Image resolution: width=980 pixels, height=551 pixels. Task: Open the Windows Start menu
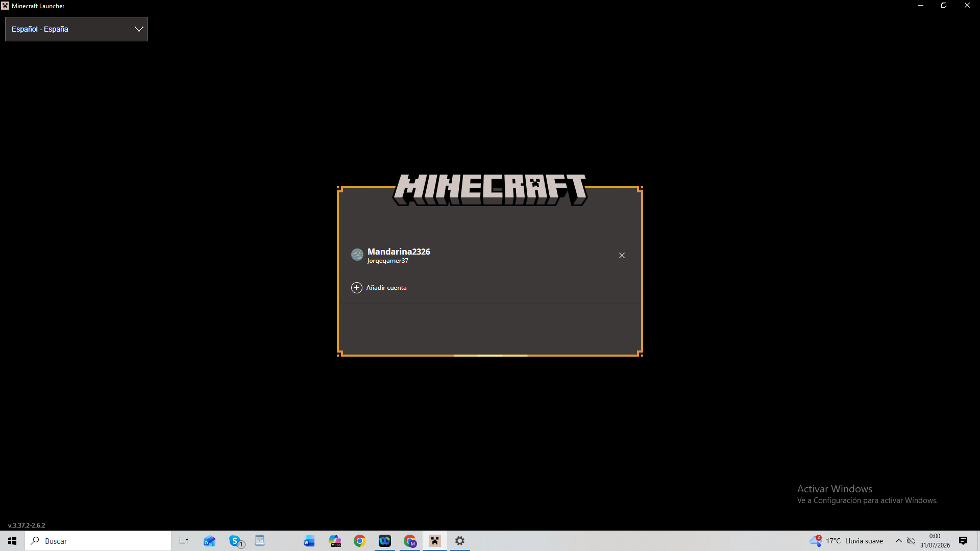[x=12, y=541]
